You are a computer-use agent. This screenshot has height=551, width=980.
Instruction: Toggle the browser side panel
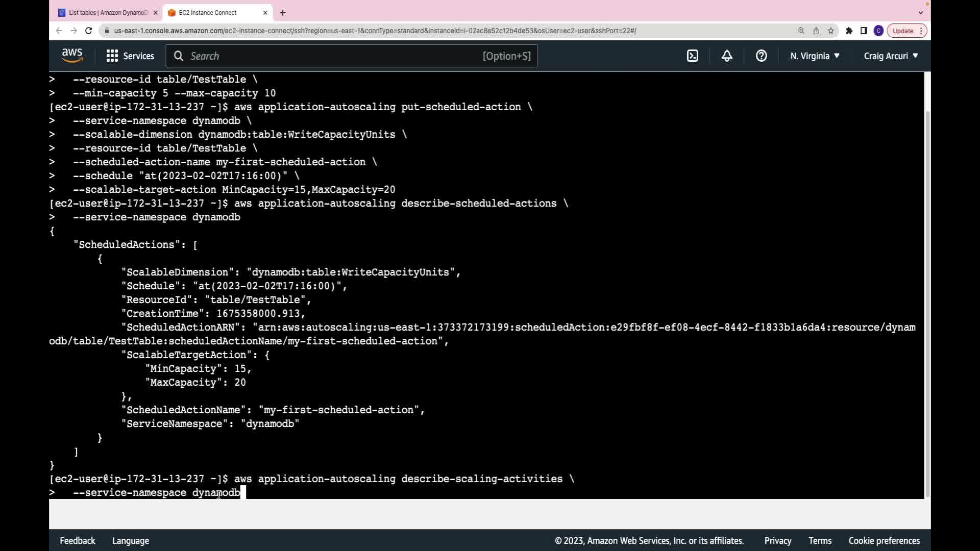pos(864,31)
